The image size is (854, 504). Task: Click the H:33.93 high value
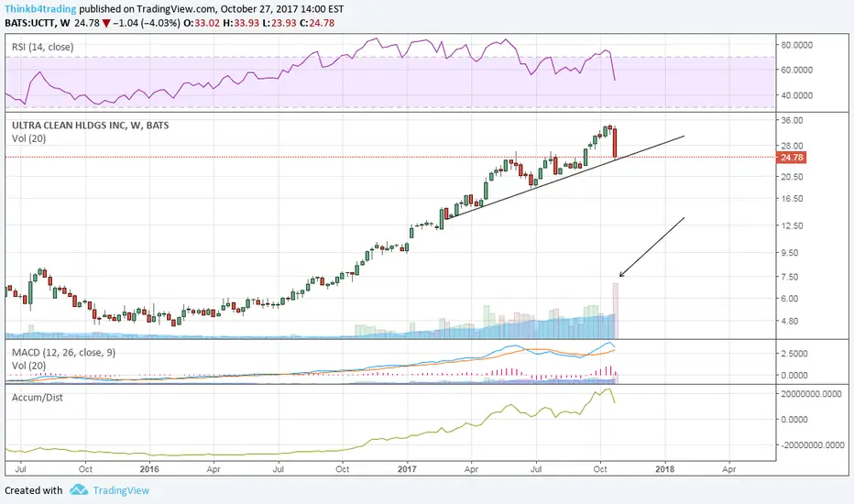[241, 23]
